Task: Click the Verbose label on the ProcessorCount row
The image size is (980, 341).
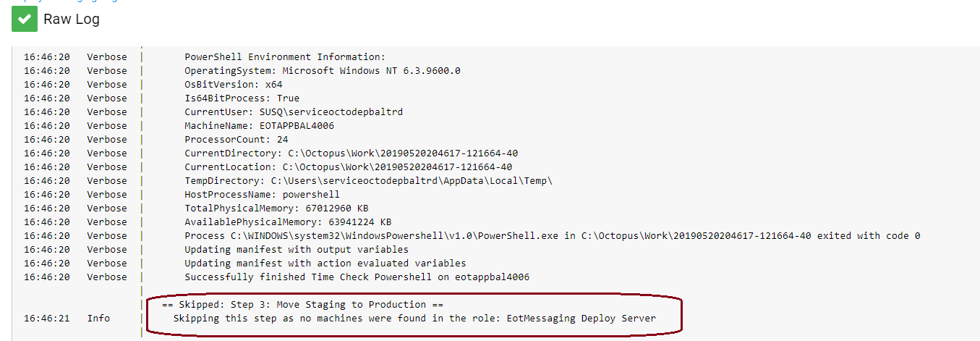Action: coord(107,140)
